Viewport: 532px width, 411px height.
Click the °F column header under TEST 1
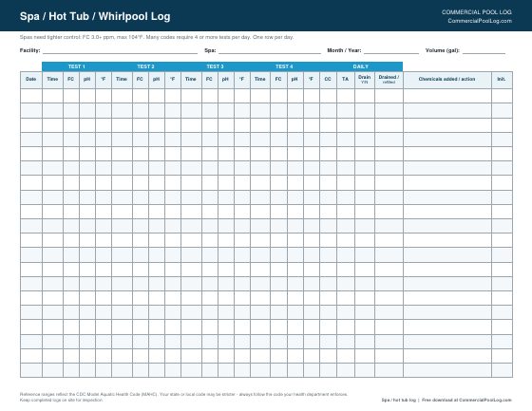pyautogui.click(x=104, y=80)
